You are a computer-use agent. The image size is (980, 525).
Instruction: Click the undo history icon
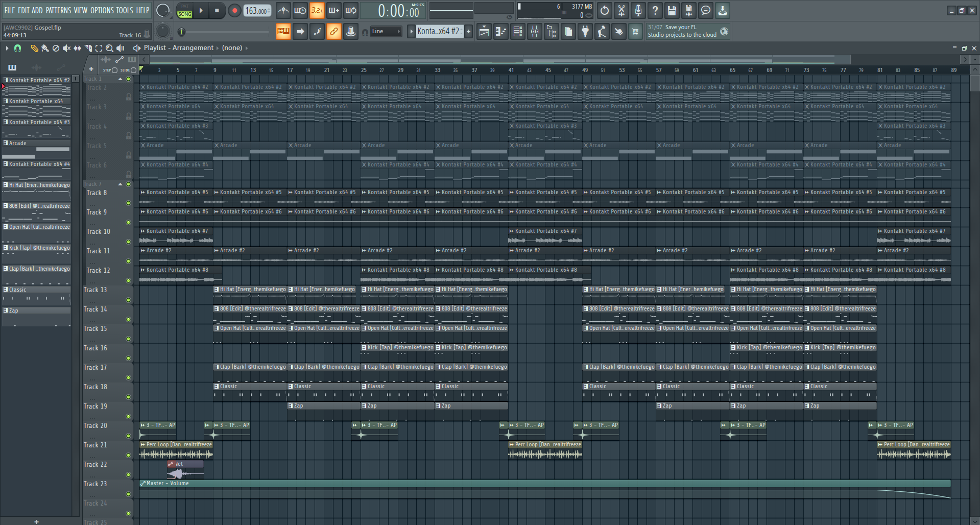[x=605, y=10]
